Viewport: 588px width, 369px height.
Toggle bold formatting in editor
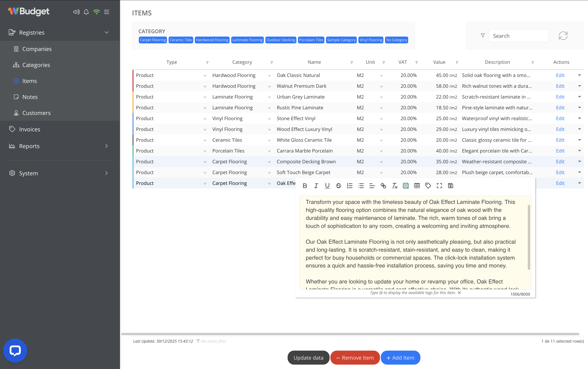pos(305,186)
